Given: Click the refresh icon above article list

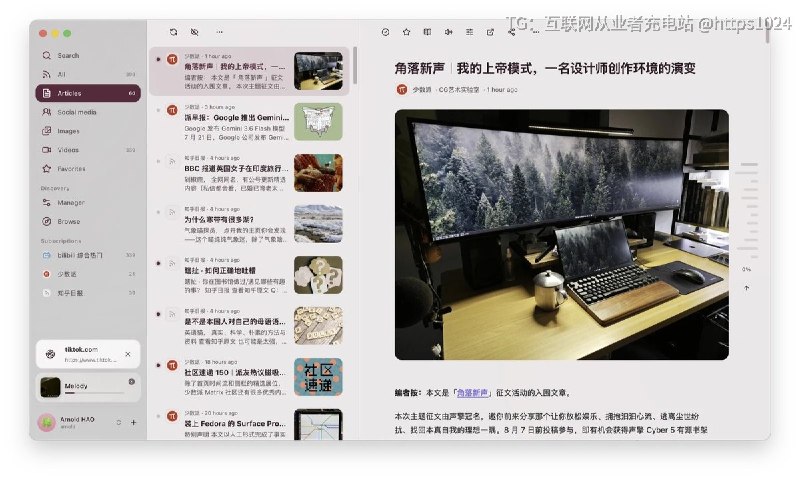Looking at the screenshot, I should tap(173, 32).
